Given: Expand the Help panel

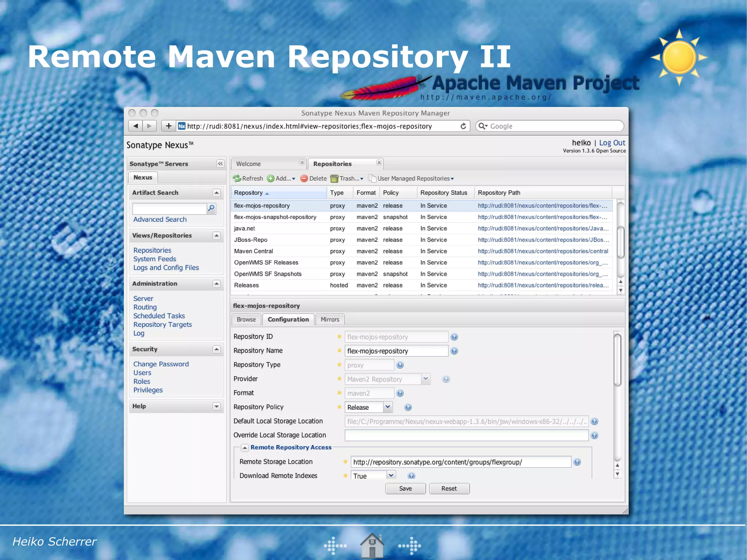Looking at the screenshot, I should [x=216, y=406].
